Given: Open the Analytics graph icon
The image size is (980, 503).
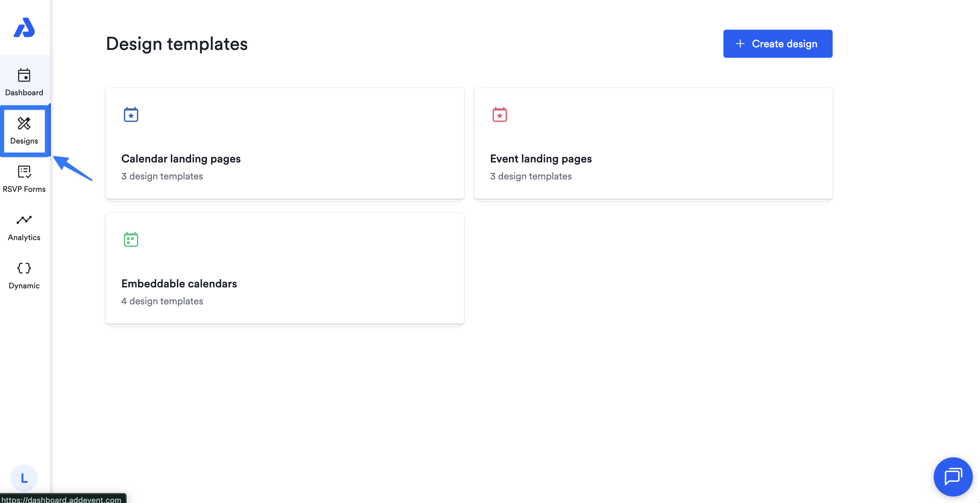Looking at the screenshot, I should coord(24,220).
